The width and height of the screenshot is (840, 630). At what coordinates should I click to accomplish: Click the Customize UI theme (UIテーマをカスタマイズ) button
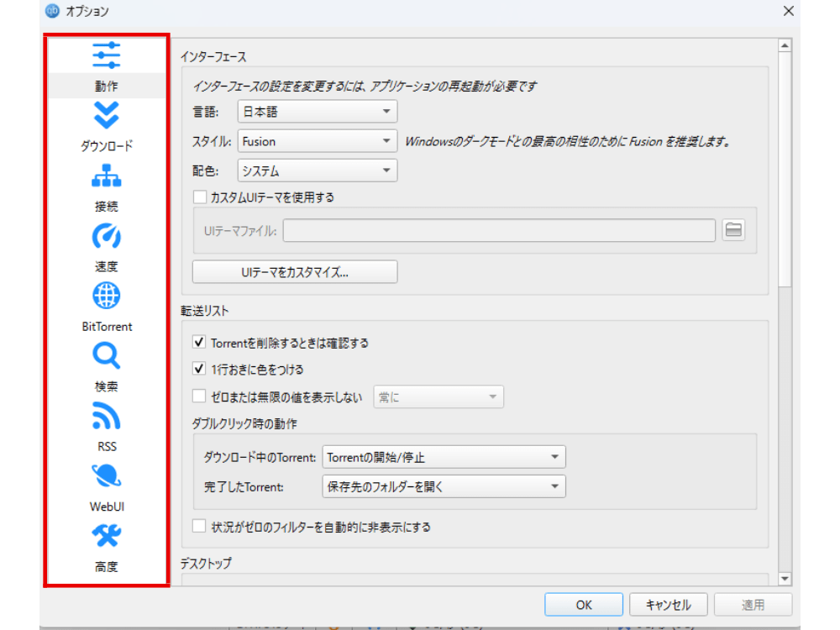[x=295, y=272]
